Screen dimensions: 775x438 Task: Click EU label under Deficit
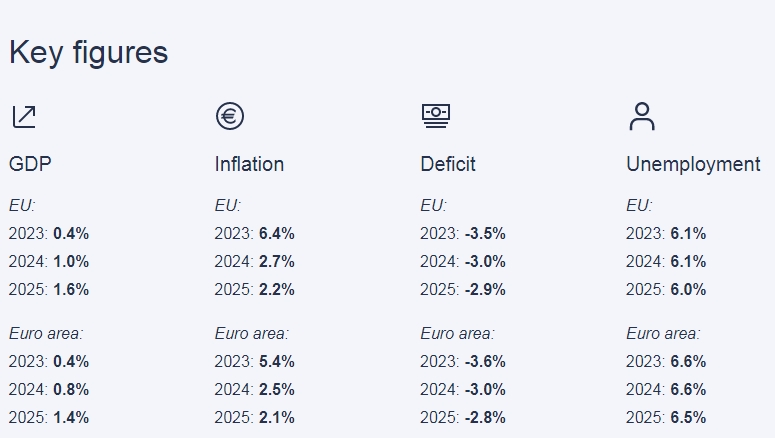[433, 205]
